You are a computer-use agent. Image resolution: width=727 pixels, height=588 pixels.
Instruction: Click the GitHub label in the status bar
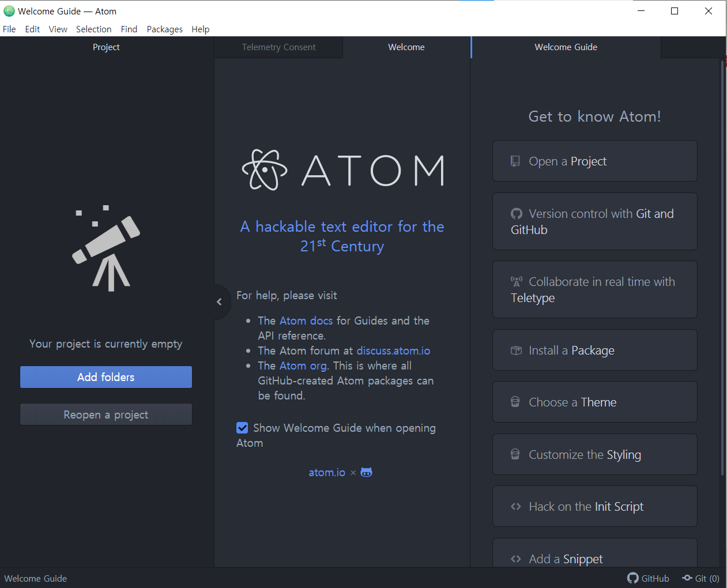pyautogui.click(x=655, y=578)
